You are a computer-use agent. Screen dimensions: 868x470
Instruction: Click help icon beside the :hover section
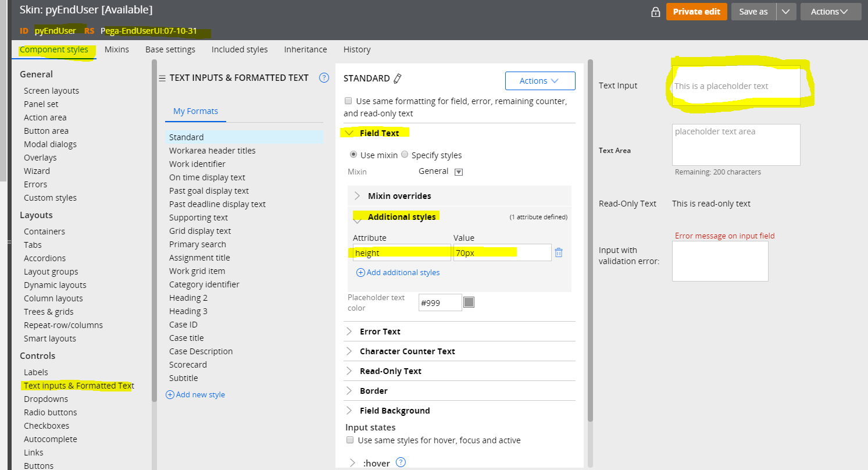point(400,462)
